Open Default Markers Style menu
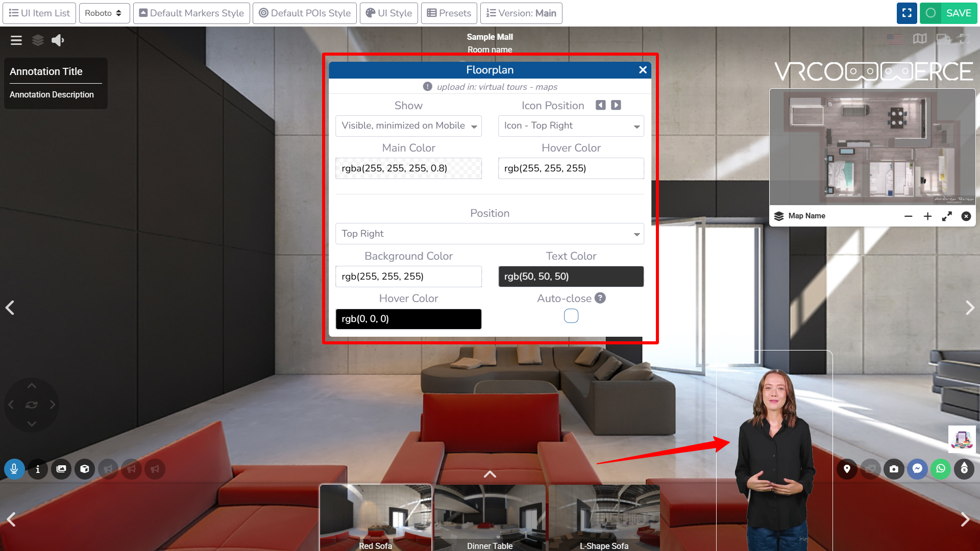This screenshot has height=551, width=980. pos(191,13)
